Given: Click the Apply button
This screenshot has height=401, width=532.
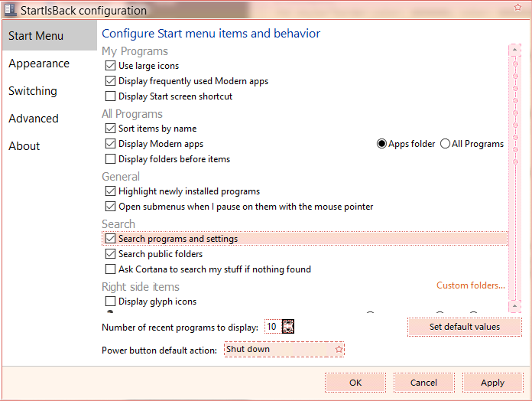Looking at the screenshot, I should point(492,383).
